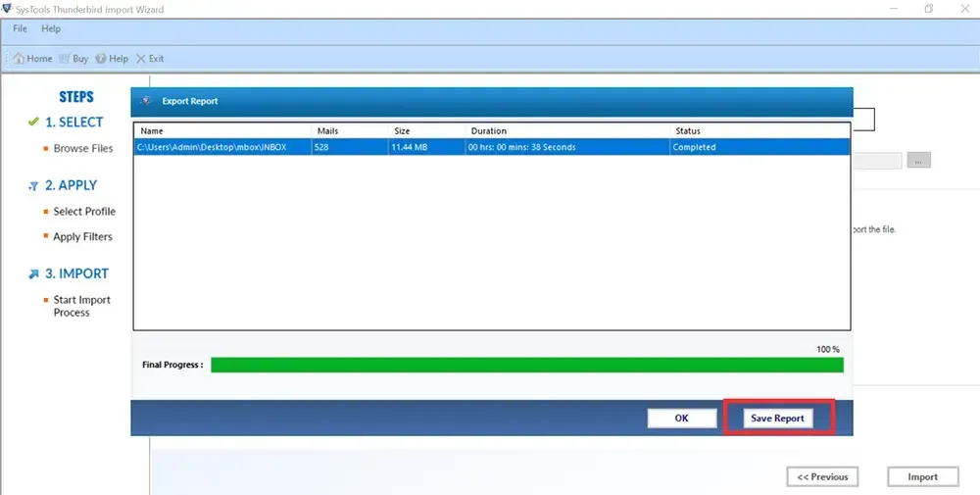Click the green checkmark beside 1. SELECT
980x495 pixels.
coord(33,123)
